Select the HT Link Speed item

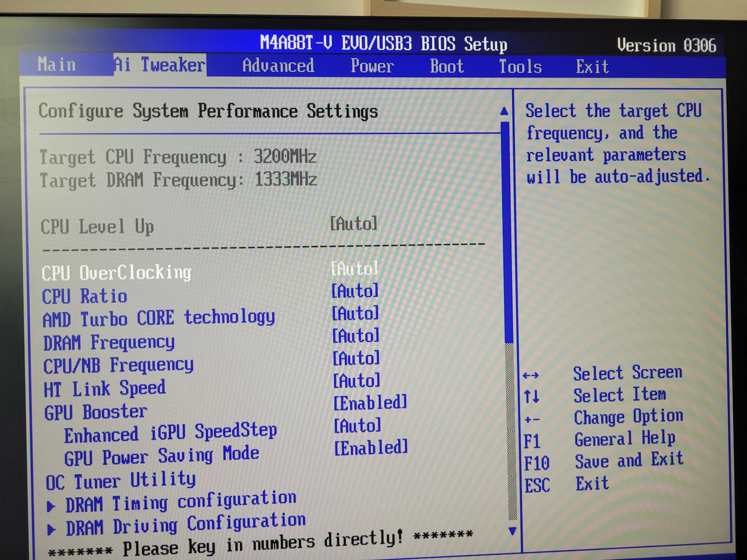(105, 388)
